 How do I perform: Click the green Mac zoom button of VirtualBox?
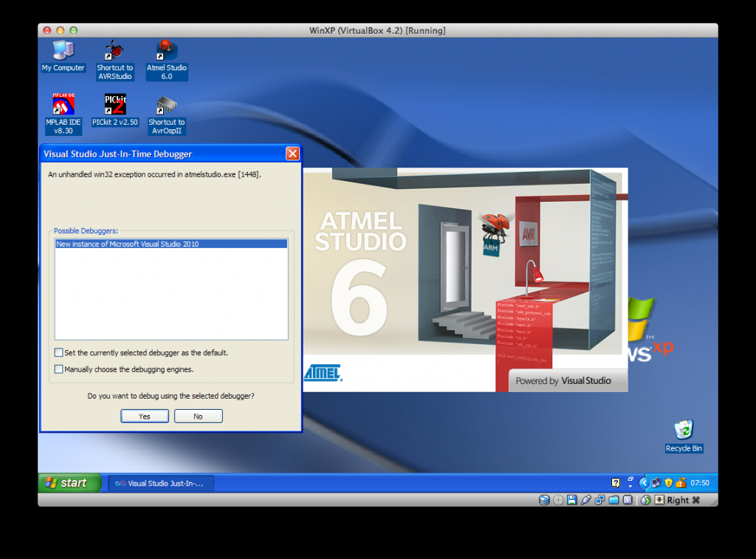[x=74, y=30]
